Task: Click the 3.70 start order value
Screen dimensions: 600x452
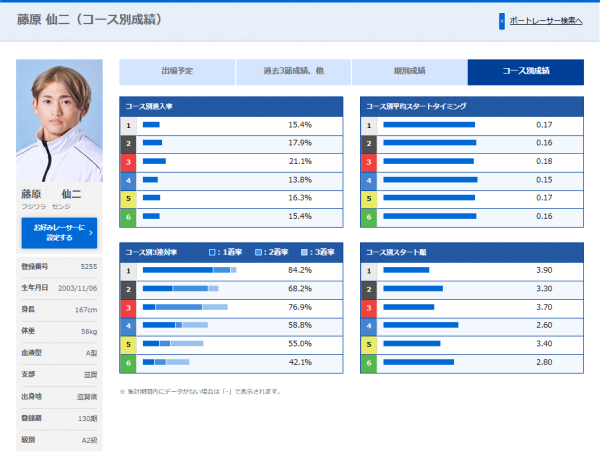Action: (544, 307)
